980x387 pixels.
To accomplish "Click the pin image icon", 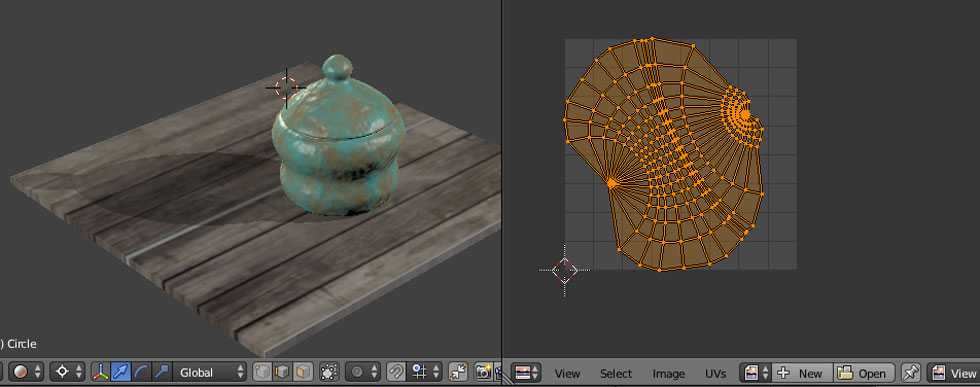I will tap(911, 373).
